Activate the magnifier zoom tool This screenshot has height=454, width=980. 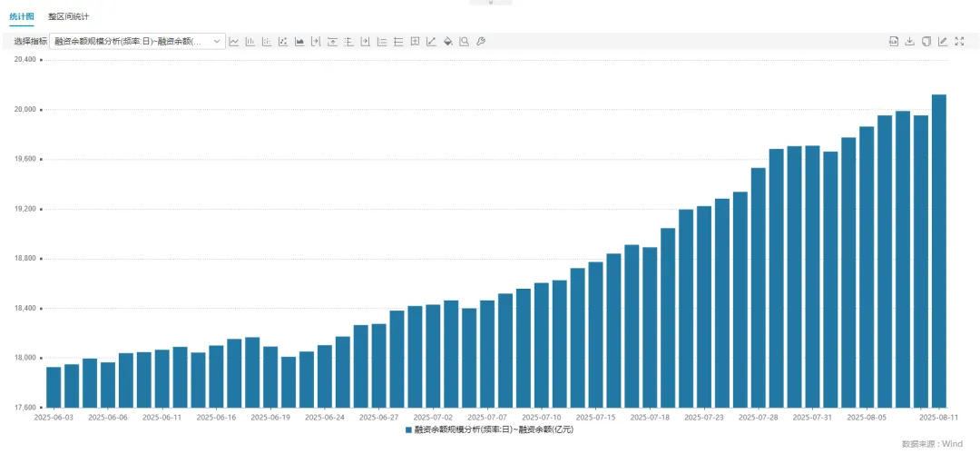[x=464, y=42]
